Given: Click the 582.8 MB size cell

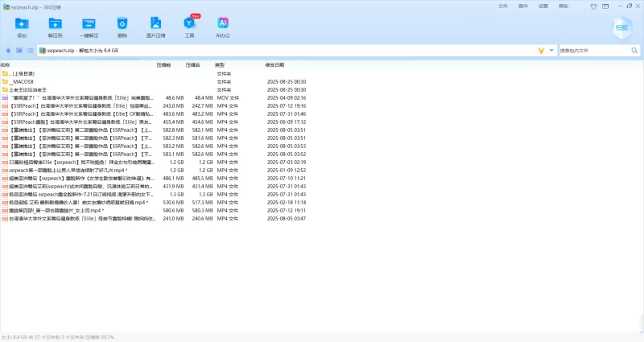Looking at the screenshot, I should click(173, 130).
